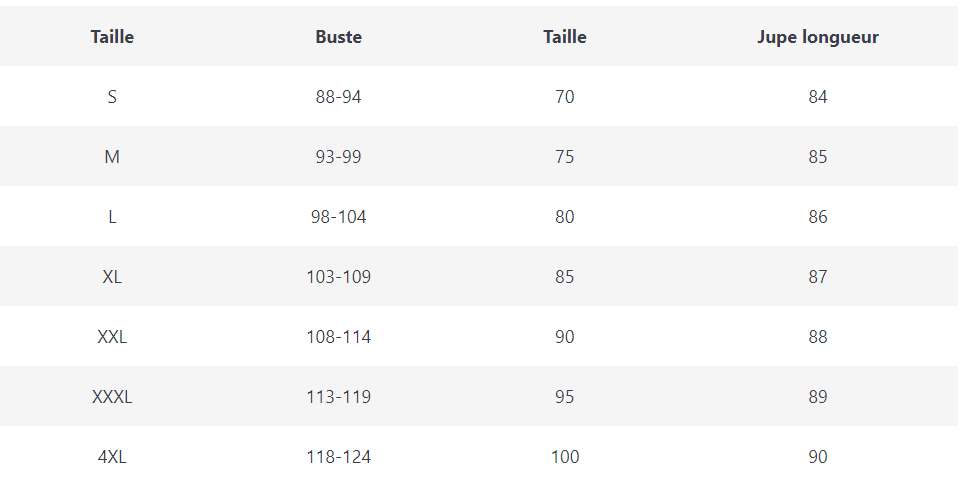Click the Jupe longueur column header
The width and height of the screenshot is (967, 501).
point(818,37)
